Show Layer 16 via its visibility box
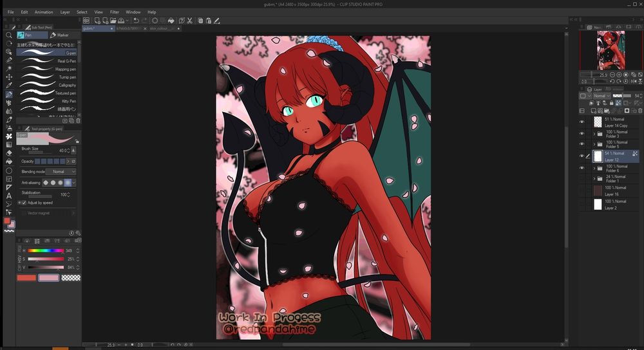The width and height of the screenshot is (644, 350). [x=582, y=191]
